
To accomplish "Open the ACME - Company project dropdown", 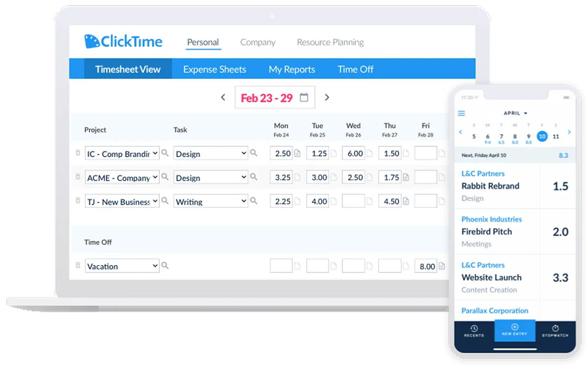I will [122, 177].
